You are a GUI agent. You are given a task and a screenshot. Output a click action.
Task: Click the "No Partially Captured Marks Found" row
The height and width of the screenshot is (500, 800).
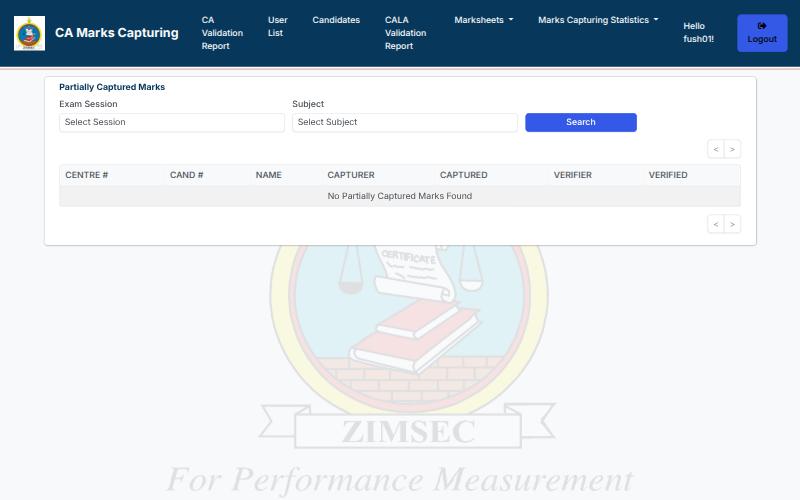pos(399,196)
